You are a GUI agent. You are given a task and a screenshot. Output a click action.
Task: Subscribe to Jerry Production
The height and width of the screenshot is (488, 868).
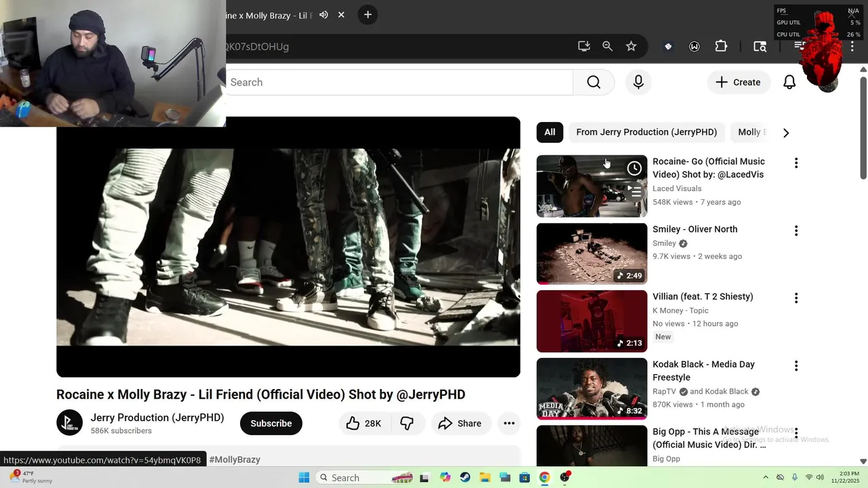click(x=271, y=423)
